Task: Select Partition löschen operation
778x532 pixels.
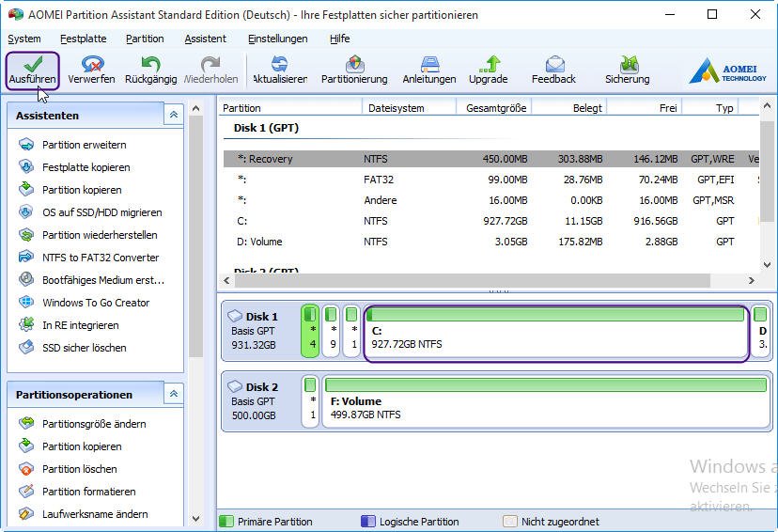Action: pyautogui.click(x=68, y=469)
